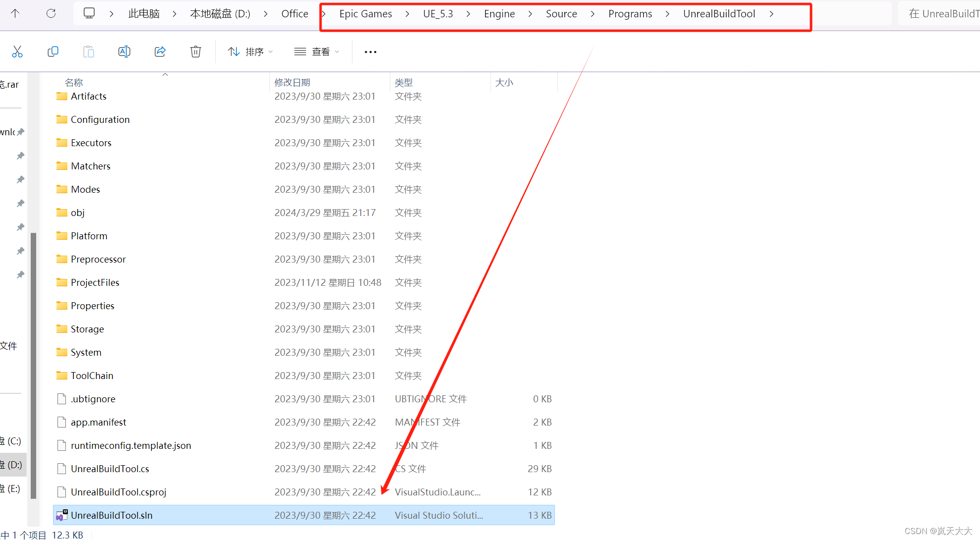This screenshot has width=980, height=540.
Task: Select the Preprocessor folder
Action: 98,259
